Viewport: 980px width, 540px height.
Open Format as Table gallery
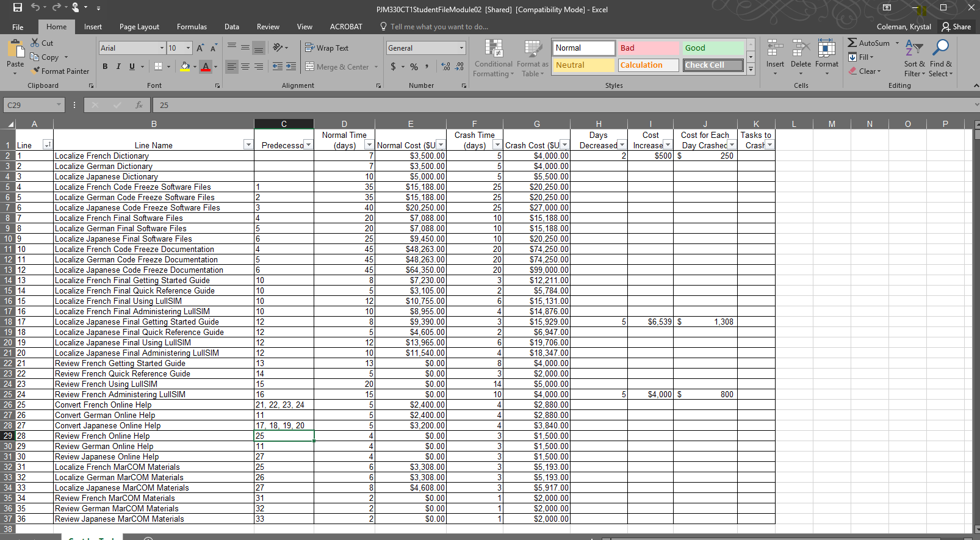tap(532, 58)
